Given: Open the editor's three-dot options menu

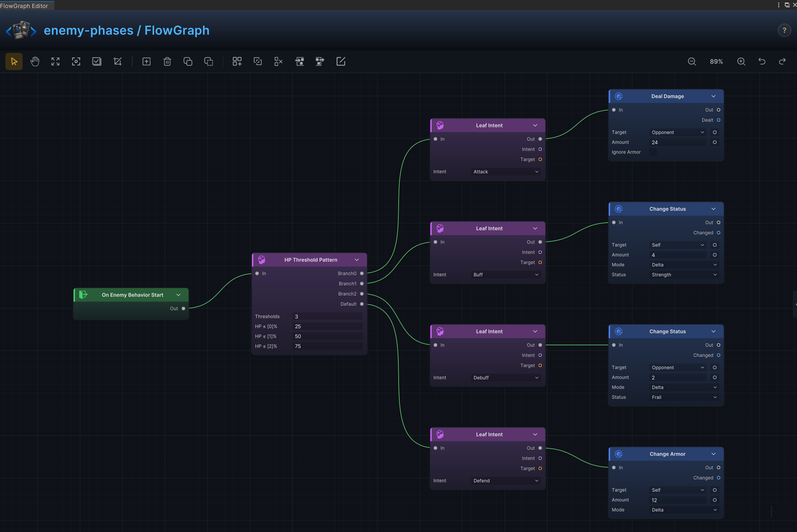Looking at the screenshot, I should 778,5.
